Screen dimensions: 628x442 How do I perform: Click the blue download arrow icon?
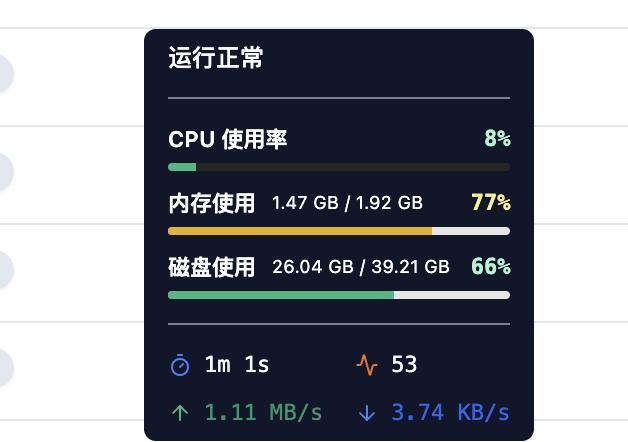[366, 412]
